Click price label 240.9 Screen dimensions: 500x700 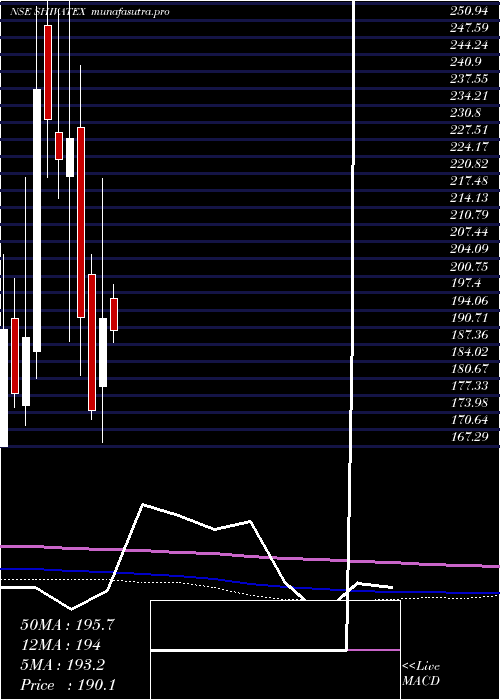[x=465, y=63]
